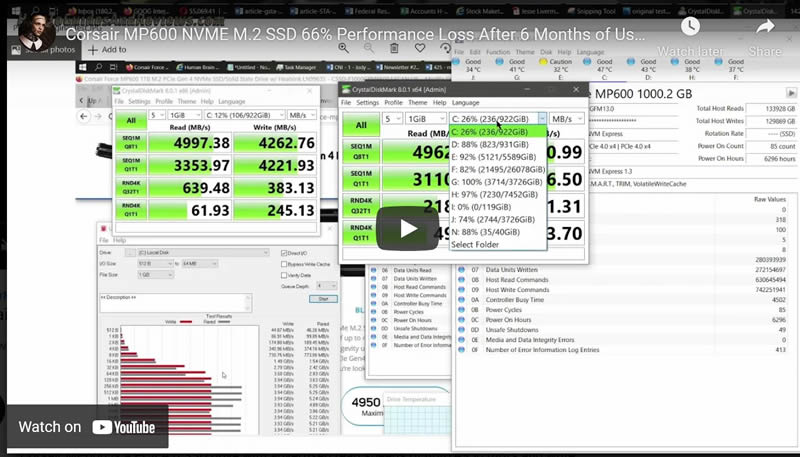Open the Profile menu in CrystalDiskMark
The image size is (800, 457).
click(x=163, y=101)
